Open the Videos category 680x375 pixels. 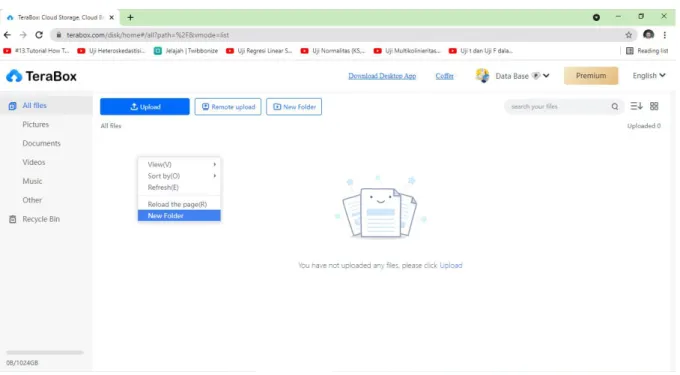34,162
